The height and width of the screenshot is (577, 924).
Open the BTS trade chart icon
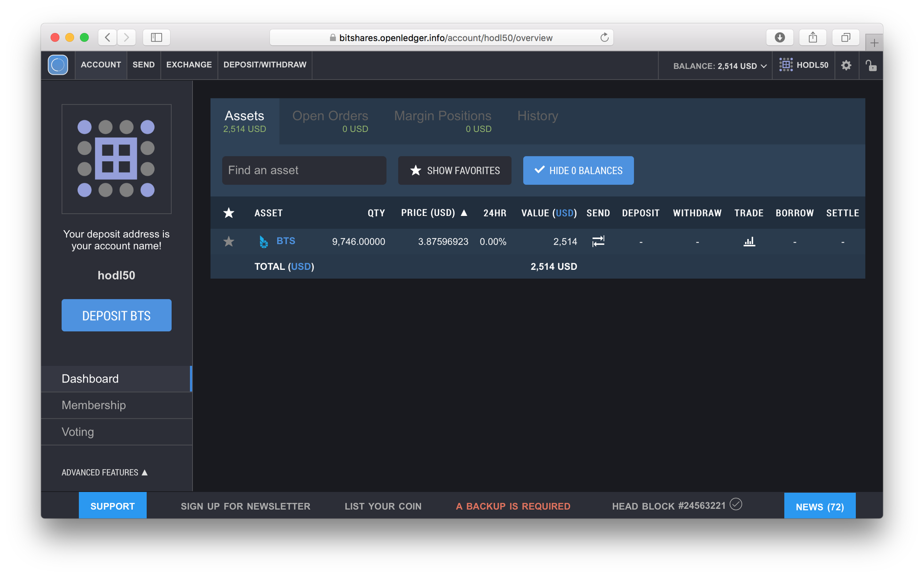point(749,241)
